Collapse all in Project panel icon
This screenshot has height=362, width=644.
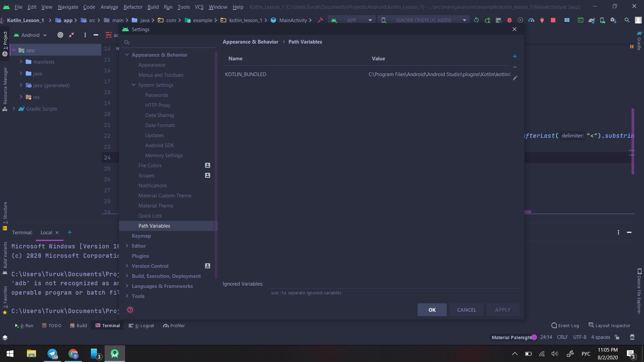[x=71, y=35]
